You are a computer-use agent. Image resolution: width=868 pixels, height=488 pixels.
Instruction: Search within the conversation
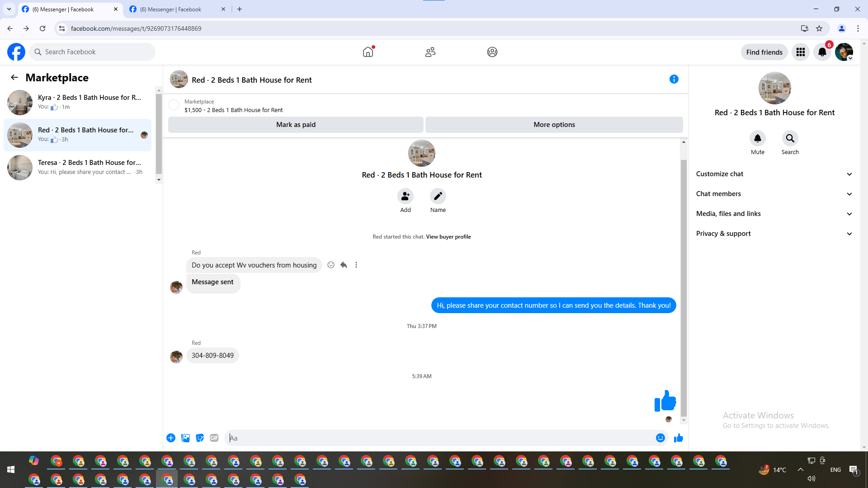click(x=790, y=138)
